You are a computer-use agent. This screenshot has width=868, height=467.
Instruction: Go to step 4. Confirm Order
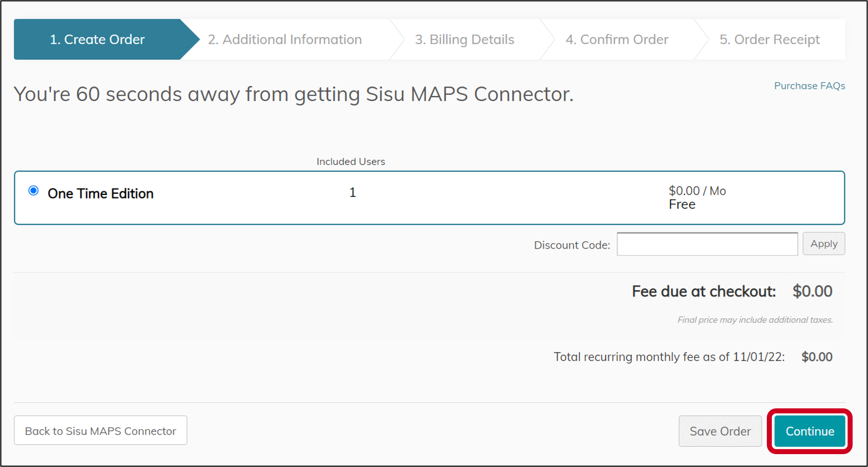617,39
